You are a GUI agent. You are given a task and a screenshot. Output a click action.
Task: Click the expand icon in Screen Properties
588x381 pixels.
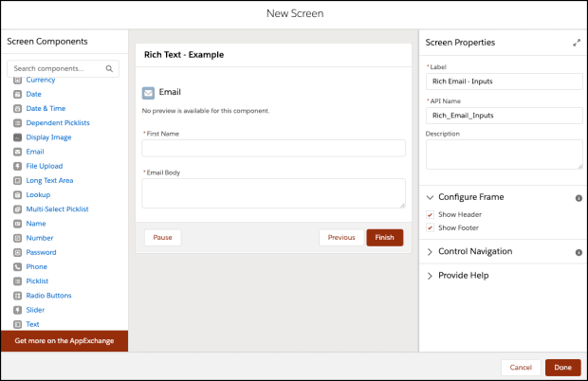coord(577,43)
